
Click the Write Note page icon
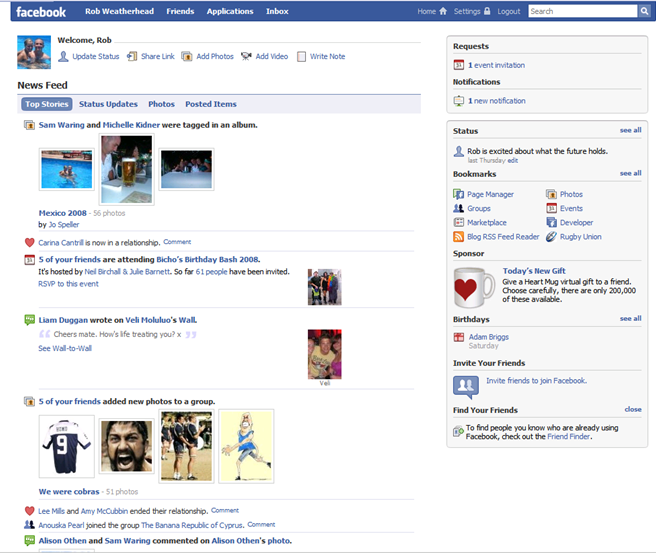pyautogui.click(x=301, y=56)
